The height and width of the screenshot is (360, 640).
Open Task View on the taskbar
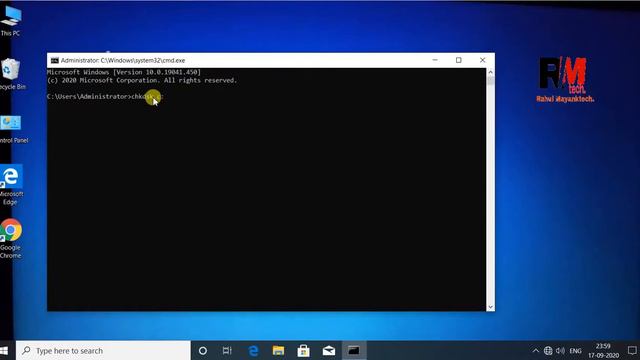(x=227, y=351)
